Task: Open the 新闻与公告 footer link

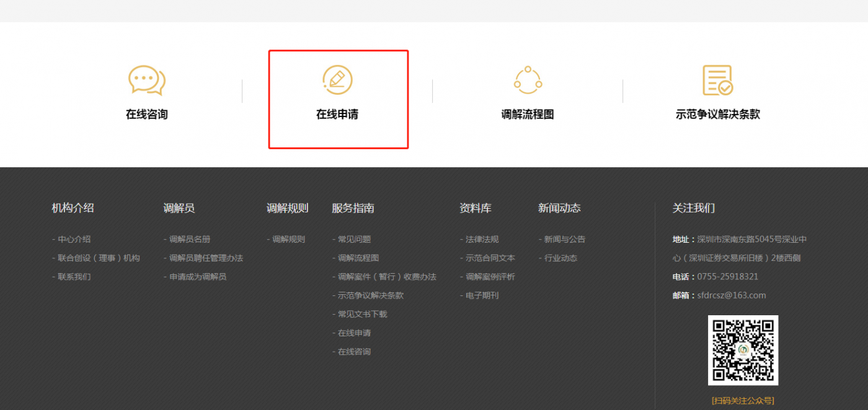Action: 562,239
